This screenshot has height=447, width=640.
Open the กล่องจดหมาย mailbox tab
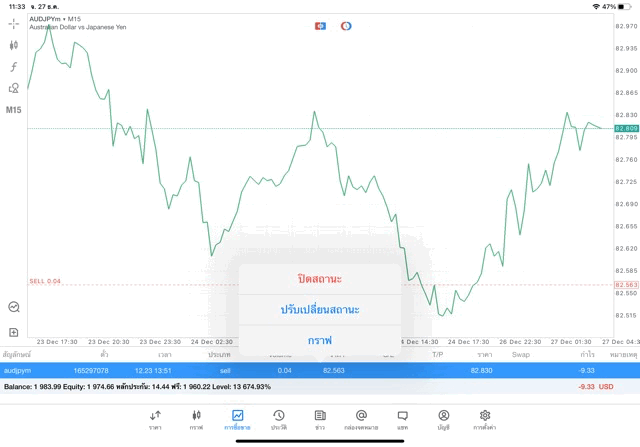tap(361, 419)
